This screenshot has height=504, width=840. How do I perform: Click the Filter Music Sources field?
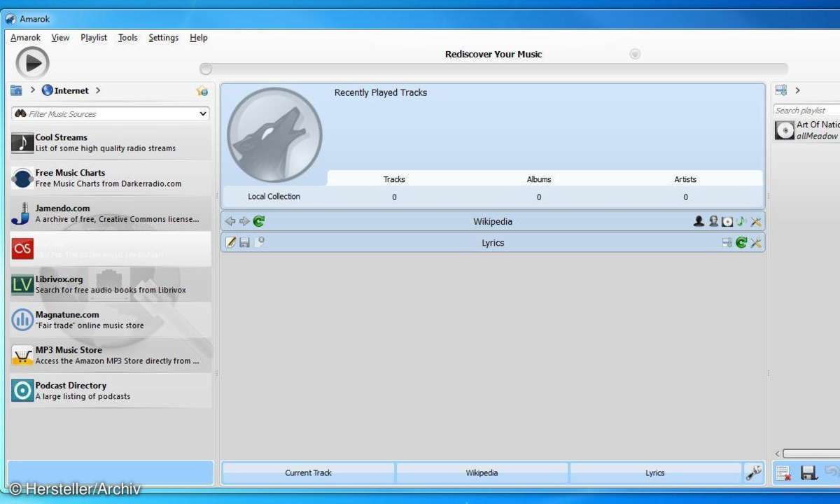tap(111, 113)
